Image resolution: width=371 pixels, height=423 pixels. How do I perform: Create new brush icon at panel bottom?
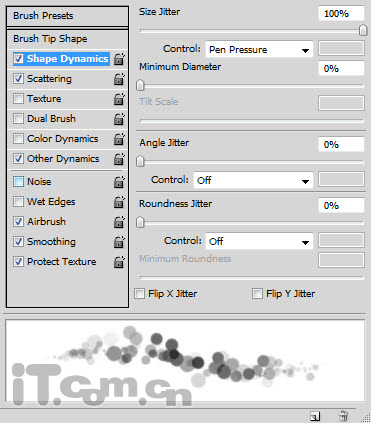315,416
